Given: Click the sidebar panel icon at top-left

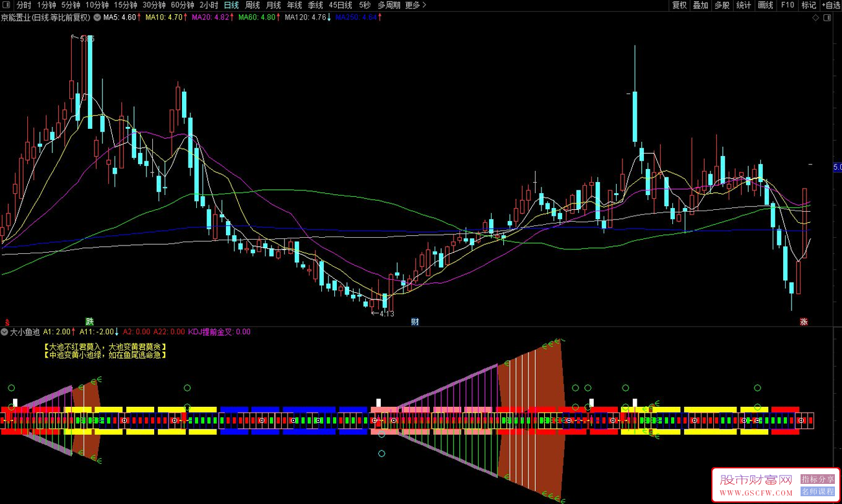Looking at the screenshot, I should click(x=7, y=5).
